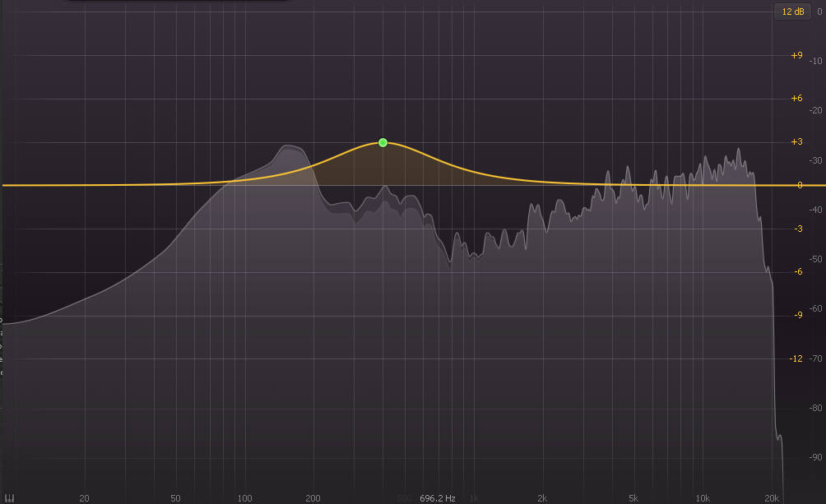The height and width of the screenshot is (504, 826).
Task: Click the -6 gain scale label
Action: pos(797,272)
